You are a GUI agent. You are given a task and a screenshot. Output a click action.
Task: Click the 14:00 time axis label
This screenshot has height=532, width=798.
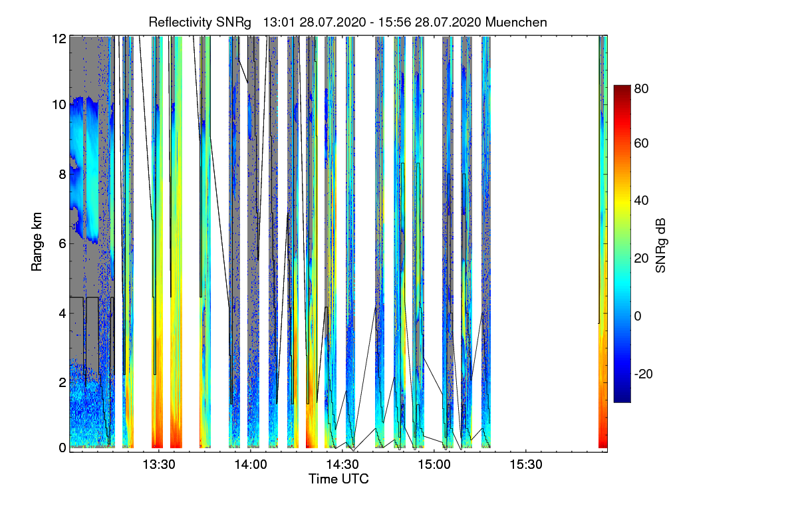pyautogui.click(x=250, y=465)
